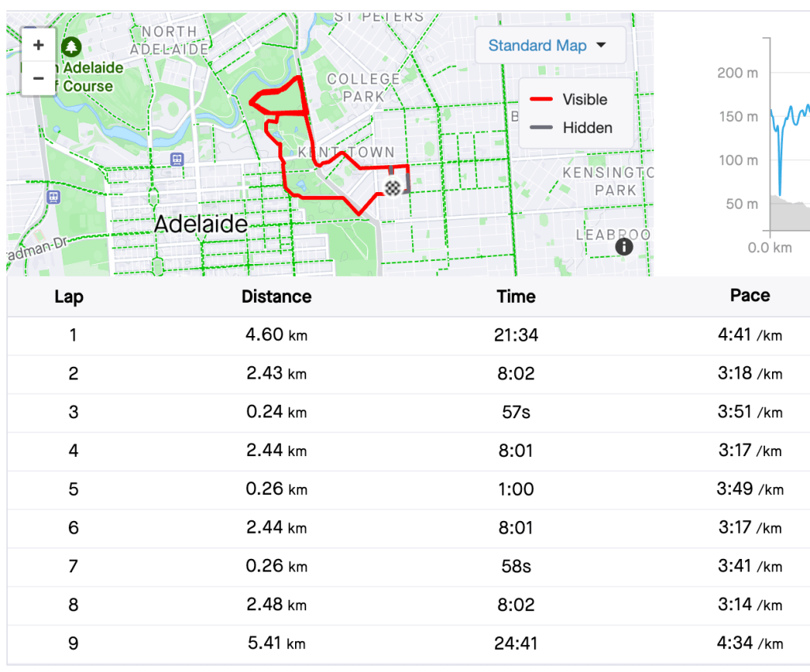Viewport: 810px width, 672px height.
Task: Open the Standard Map style selector
Action: [x=547, y=46]
